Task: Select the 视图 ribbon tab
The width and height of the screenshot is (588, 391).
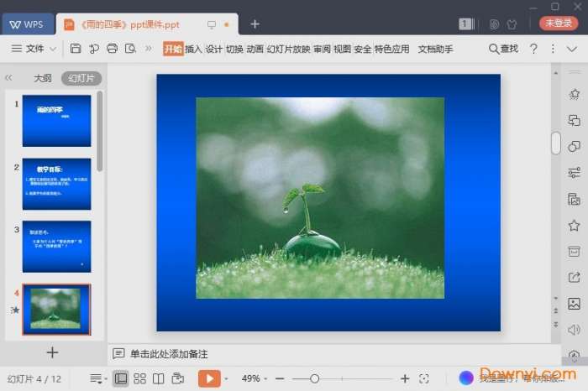Action: (x=342, y=49)
